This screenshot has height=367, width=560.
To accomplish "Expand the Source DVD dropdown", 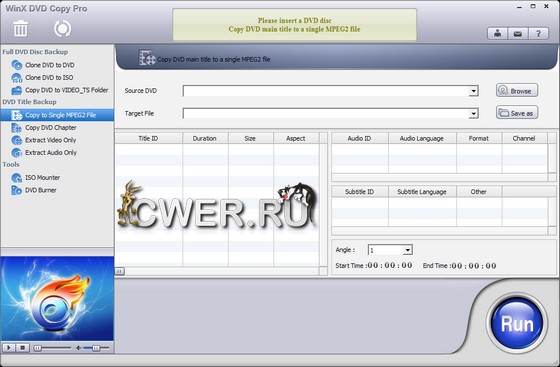I will click(474, 91).
